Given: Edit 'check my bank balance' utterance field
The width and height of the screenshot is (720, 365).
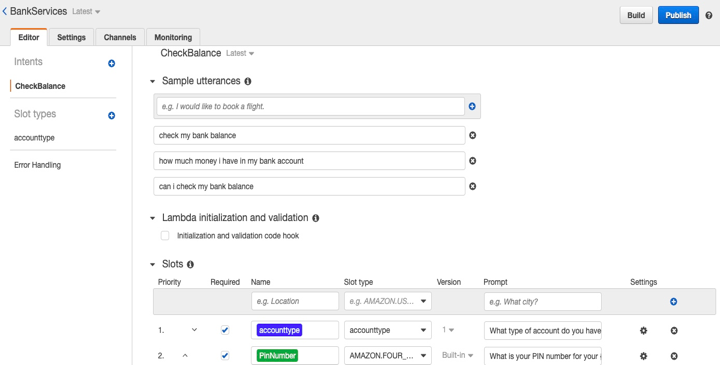Looking at the screenshot, I should tap(309, 135).
